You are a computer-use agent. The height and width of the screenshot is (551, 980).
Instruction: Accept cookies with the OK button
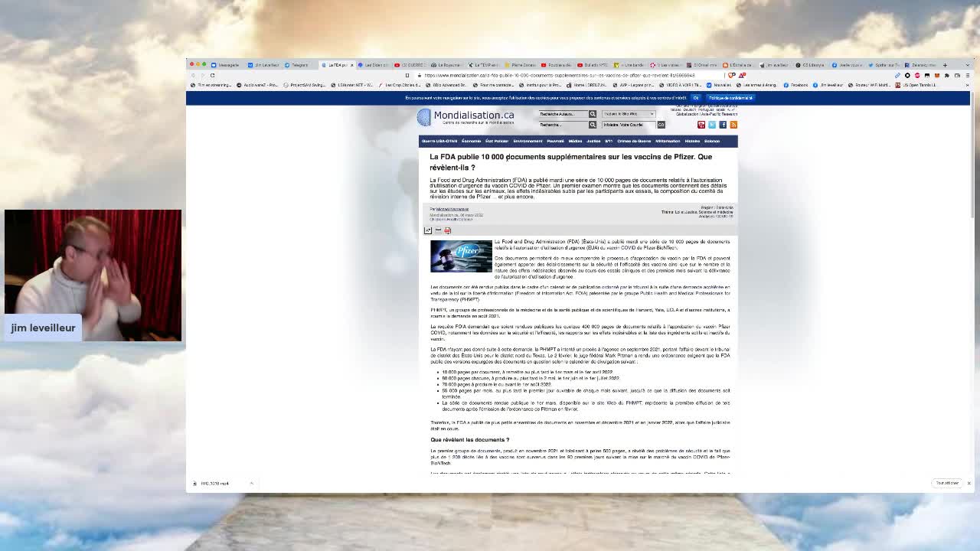pyautogui.click(x=696, y=98)
